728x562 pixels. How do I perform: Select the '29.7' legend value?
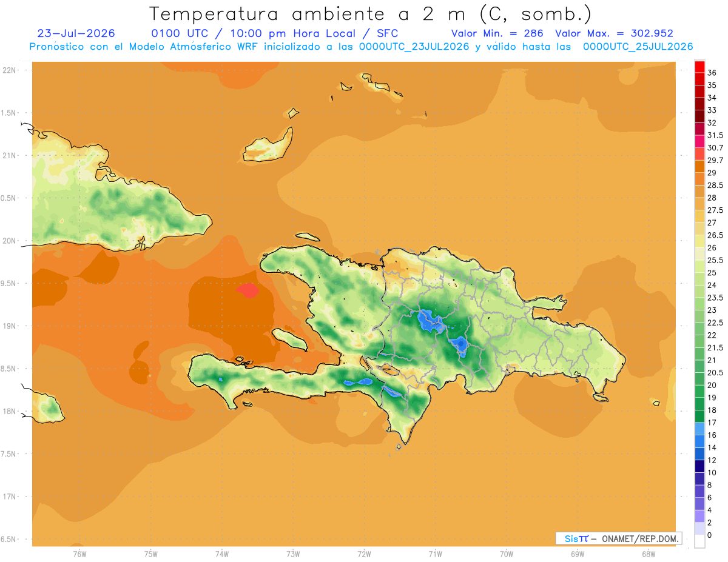715,160
